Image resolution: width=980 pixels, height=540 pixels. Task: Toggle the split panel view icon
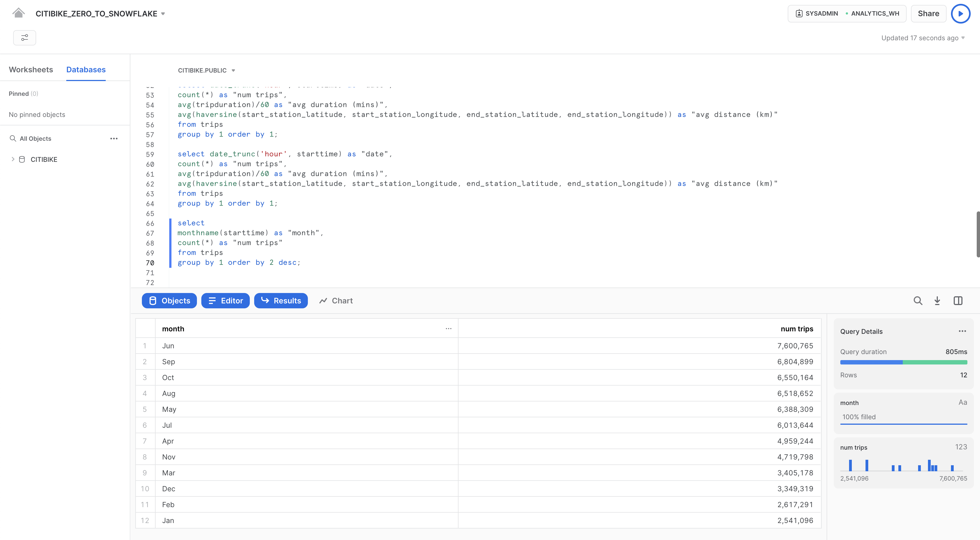958,301
